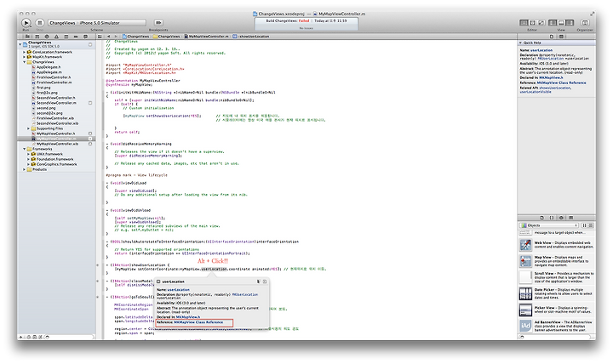Select Map View in object library
Image resolution: width=613 pixels, height=364 pixels.
click(557, 261)
